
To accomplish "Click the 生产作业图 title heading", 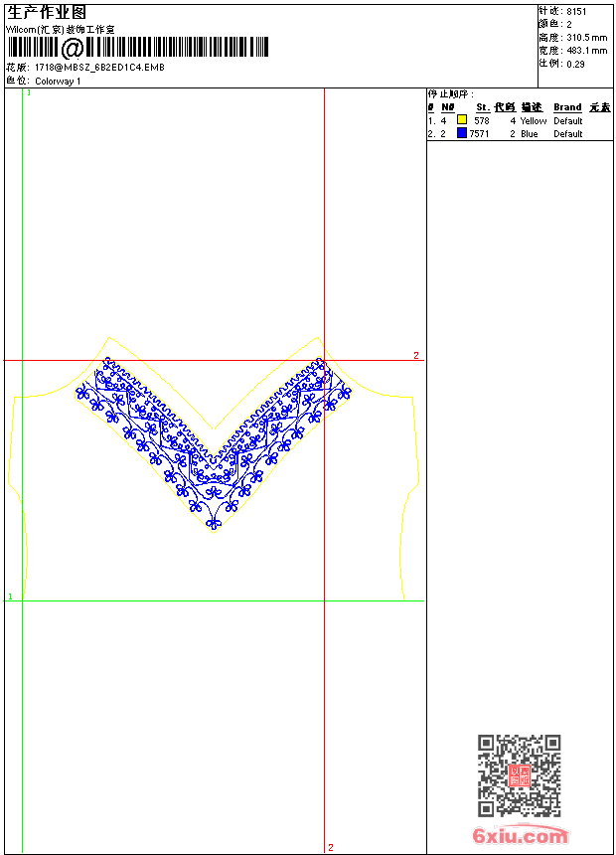I will tap(47, 13).
